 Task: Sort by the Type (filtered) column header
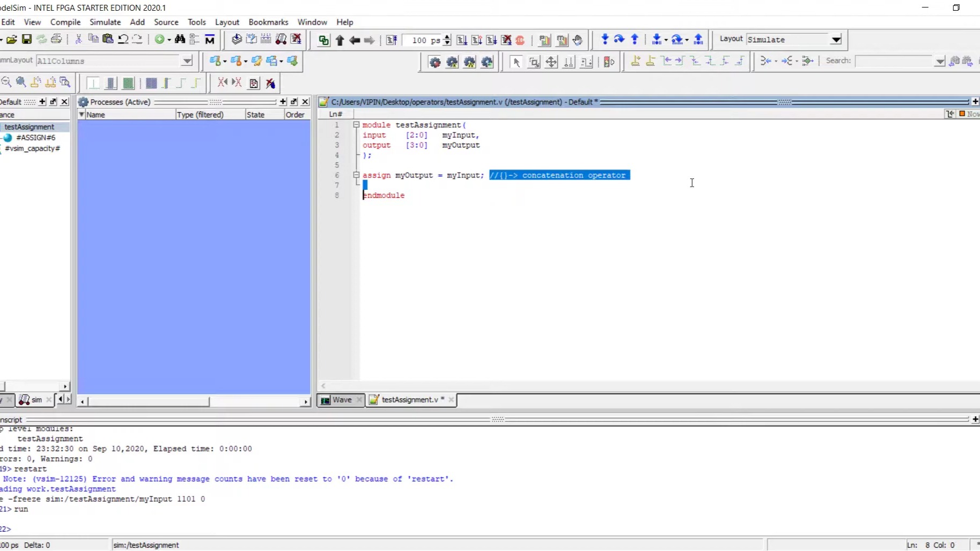coord(210,115)
